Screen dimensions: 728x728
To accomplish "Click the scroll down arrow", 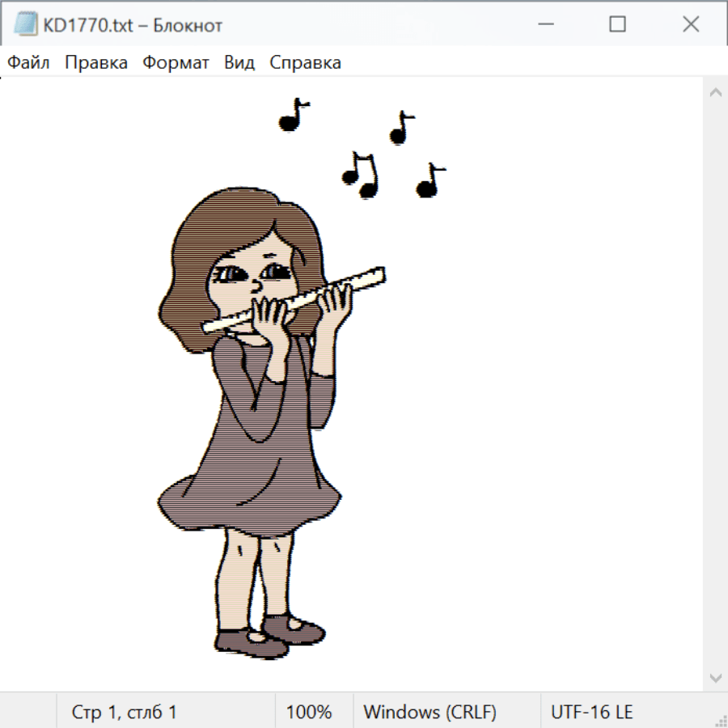I will (x=715, y=677).
